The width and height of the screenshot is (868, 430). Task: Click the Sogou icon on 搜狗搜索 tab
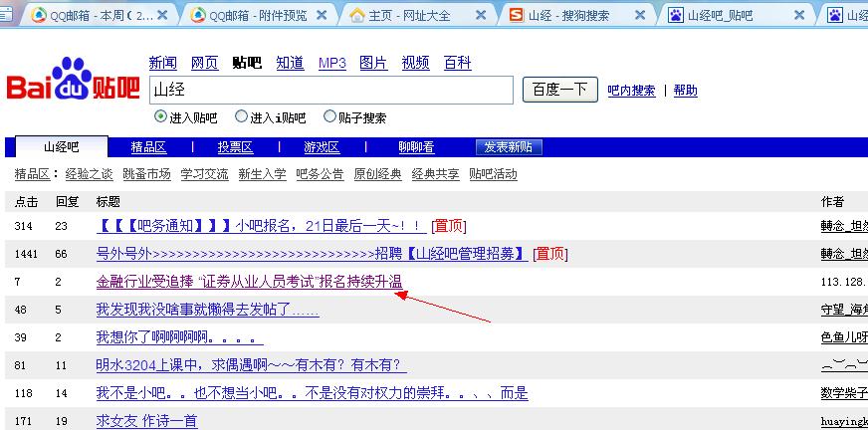tap(516, 15)
